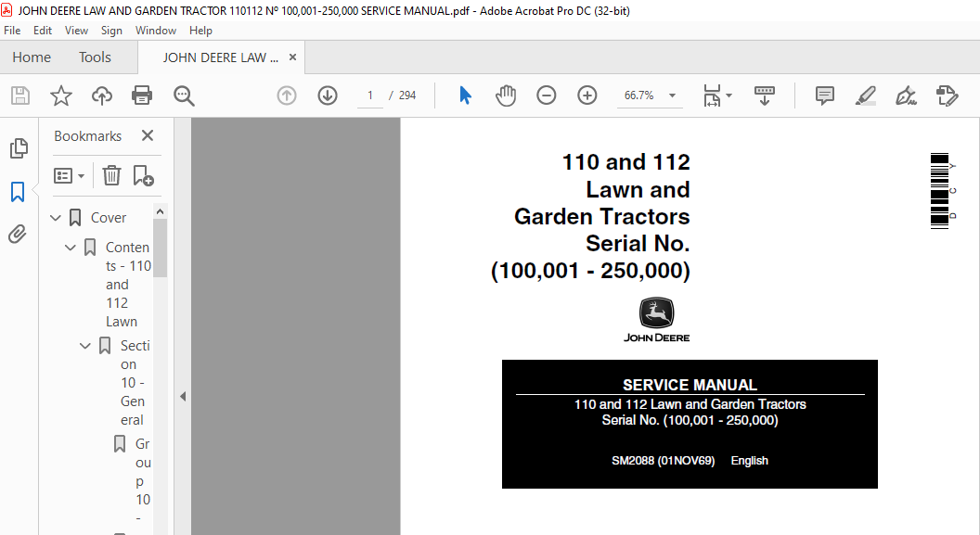Select the Contents - 110 and 112 bookmark
Screen dimensions: 980x535
tap(128, 284)
